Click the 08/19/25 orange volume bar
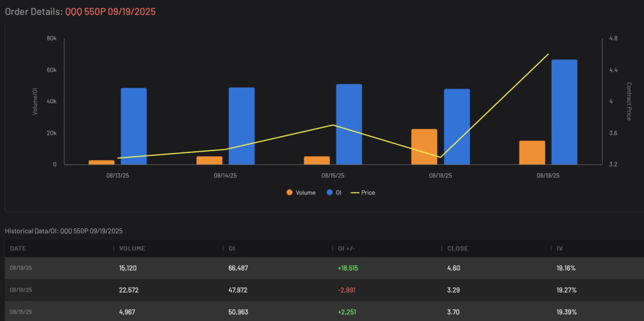644x321 pixels. click(x=532, y=152)
